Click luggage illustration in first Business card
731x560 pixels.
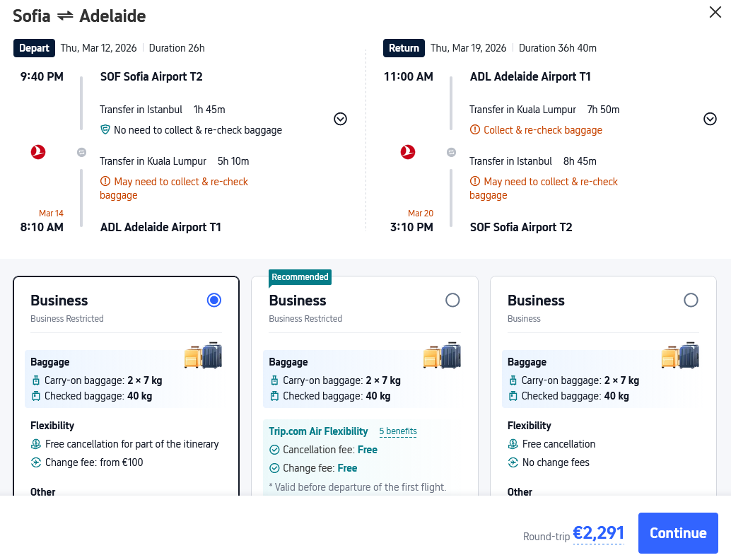point(203,356)
